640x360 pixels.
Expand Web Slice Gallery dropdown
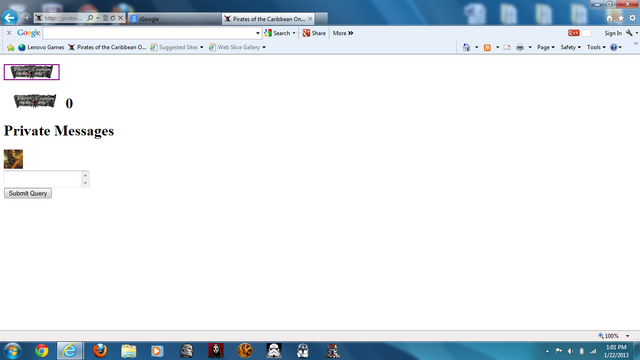(x=264, y=47)
